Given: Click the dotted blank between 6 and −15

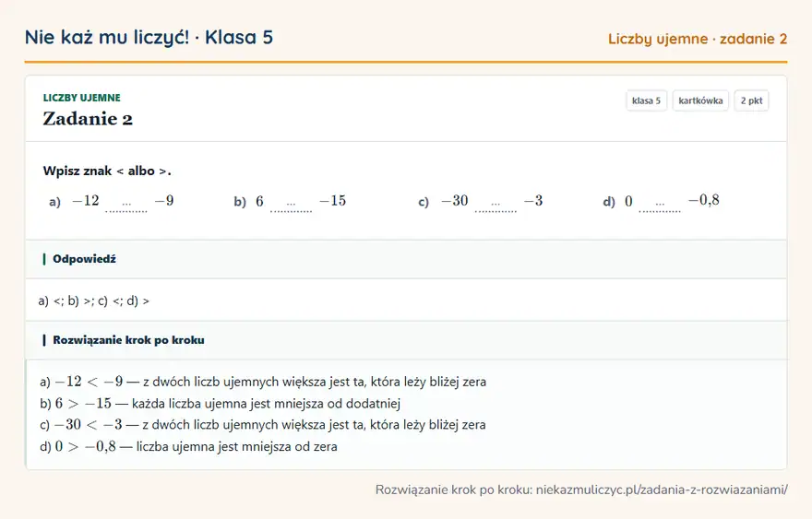Looking at the screenshot, I should [291, 206].
